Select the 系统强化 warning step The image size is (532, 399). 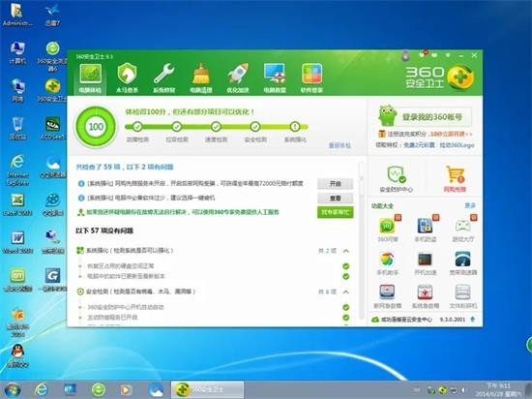[295, 127]
